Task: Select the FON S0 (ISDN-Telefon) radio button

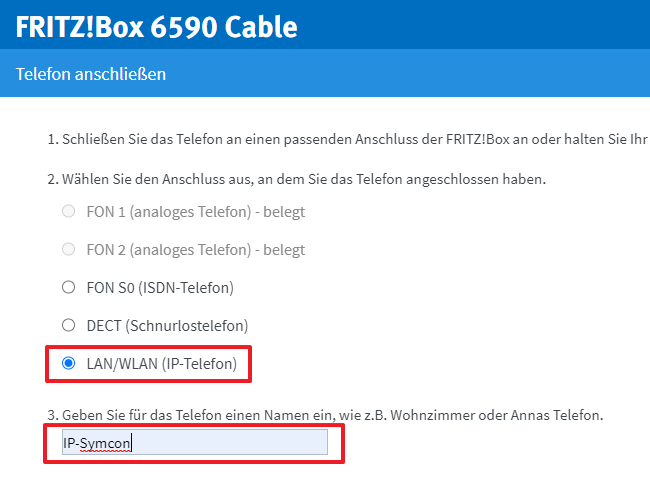Action: pyautogui.click(x=68, y=288)
